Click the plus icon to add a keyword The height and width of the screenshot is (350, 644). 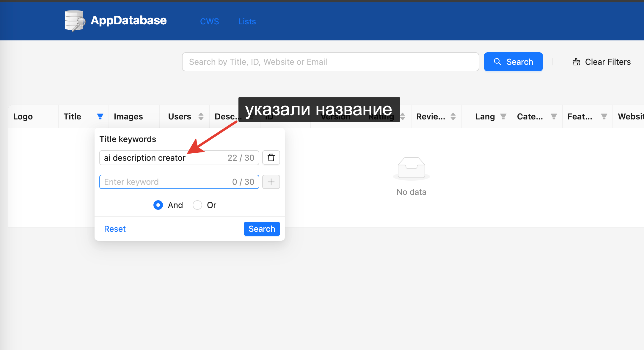(271, 182)
